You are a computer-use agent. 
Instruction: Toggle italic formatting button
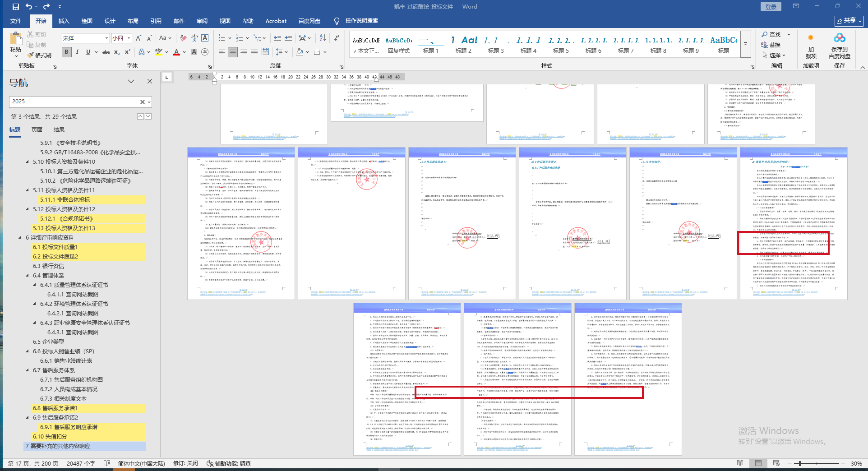[x=77, y=52]
